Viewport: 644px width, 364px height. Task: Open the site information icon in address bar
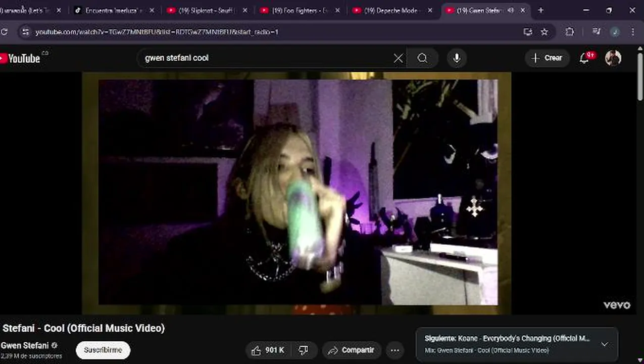pyautogui.click(x=25, y=32)
